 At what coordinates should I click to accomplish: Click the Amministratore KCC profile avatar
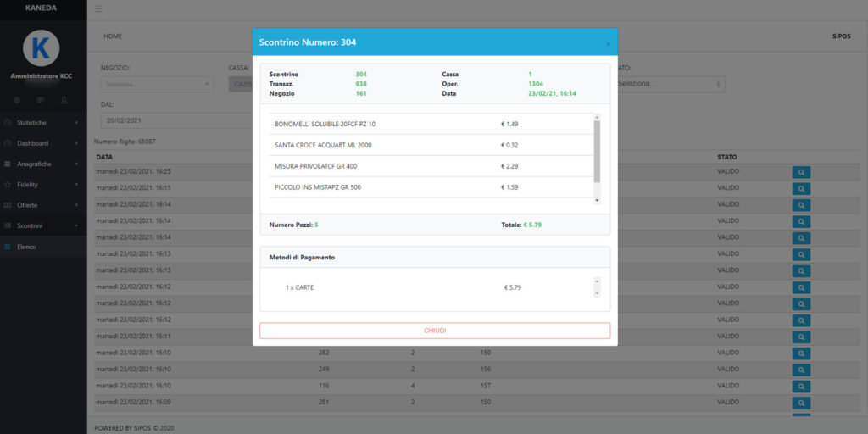tap(41, 47)
